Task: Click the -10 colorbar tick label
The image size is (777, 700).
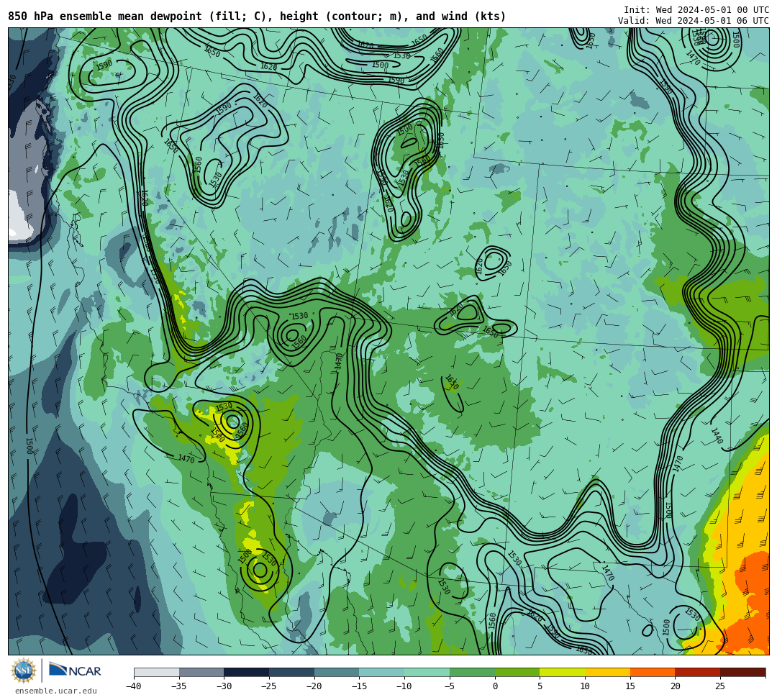Action: 404,686
